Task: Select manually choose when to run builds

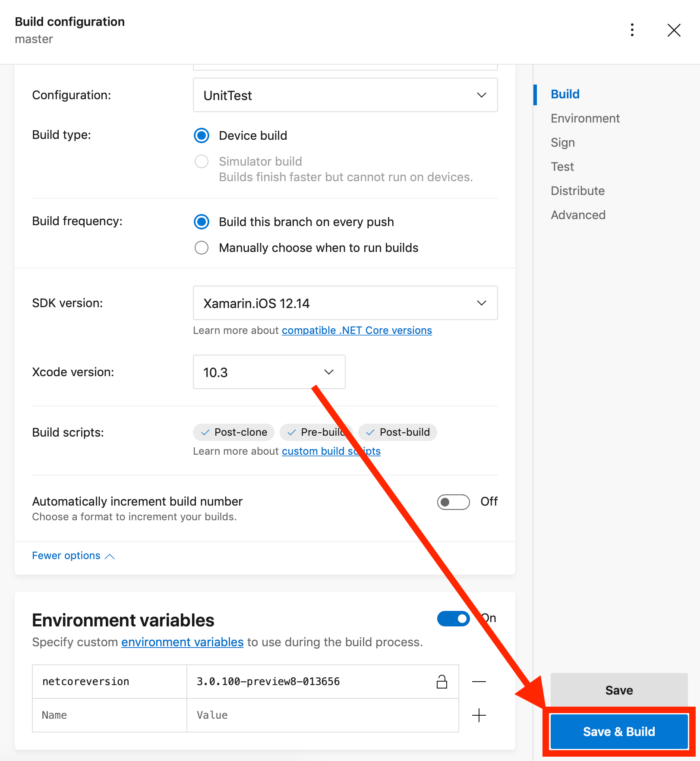Action: click(201, 248)
